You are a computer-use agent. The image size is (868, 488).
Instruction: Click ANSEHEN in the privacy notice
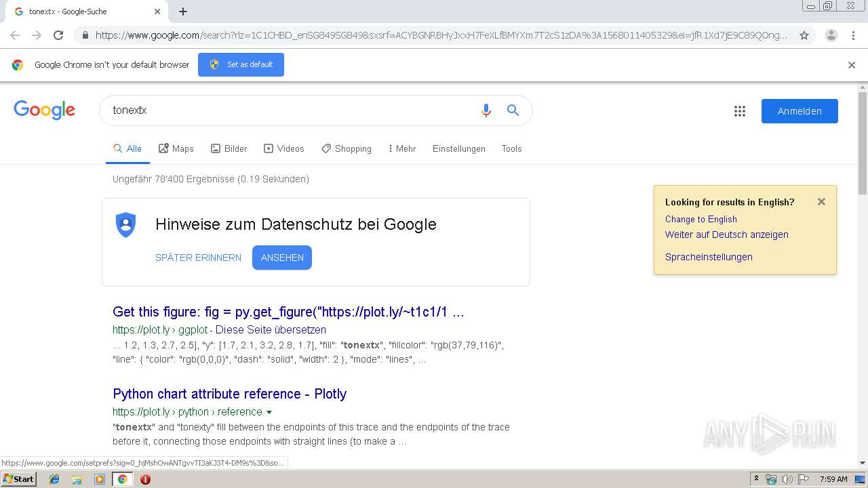tap(282, 258)
